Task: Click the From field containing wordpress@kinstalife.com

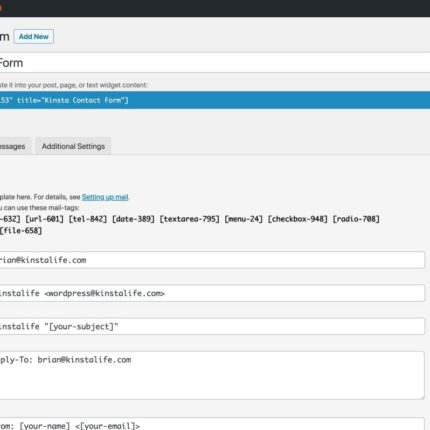Action: tap(212, 293)
